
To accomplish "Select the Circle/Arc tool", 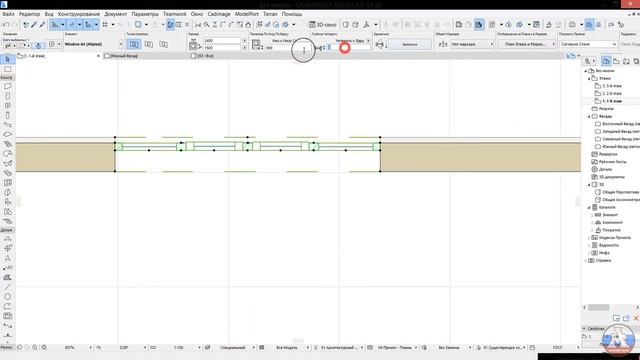I will (x=7, y=297).
